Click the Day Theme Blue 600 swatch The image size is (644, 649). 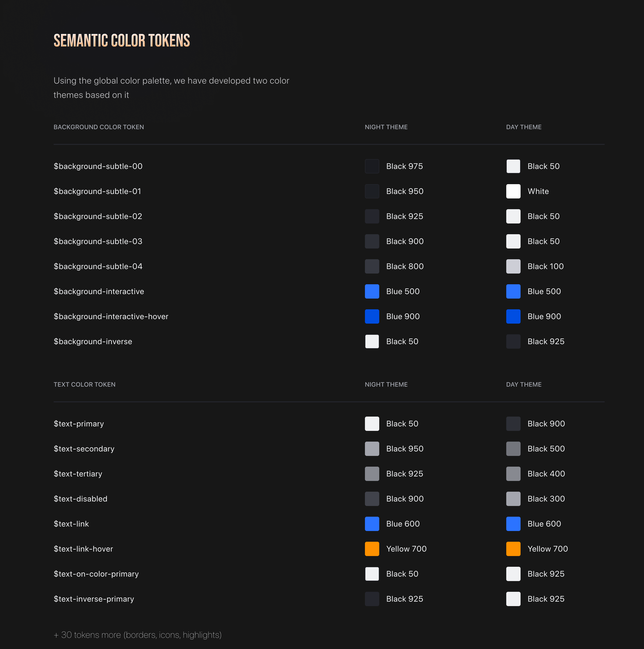pyautogui.click(x=513, y=524)
